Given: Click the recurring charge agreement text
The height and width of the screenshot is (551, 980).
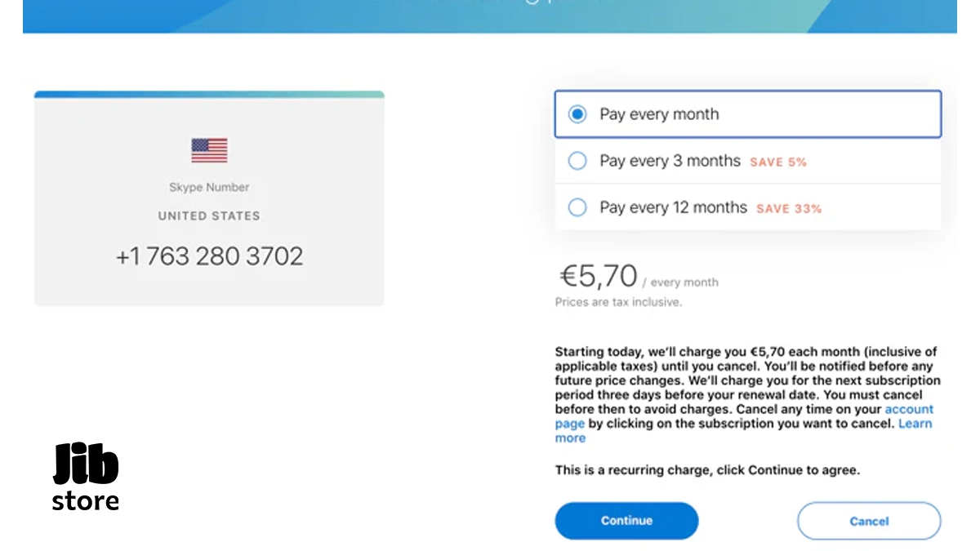Looking at the screenshot, I should (707, 469).
